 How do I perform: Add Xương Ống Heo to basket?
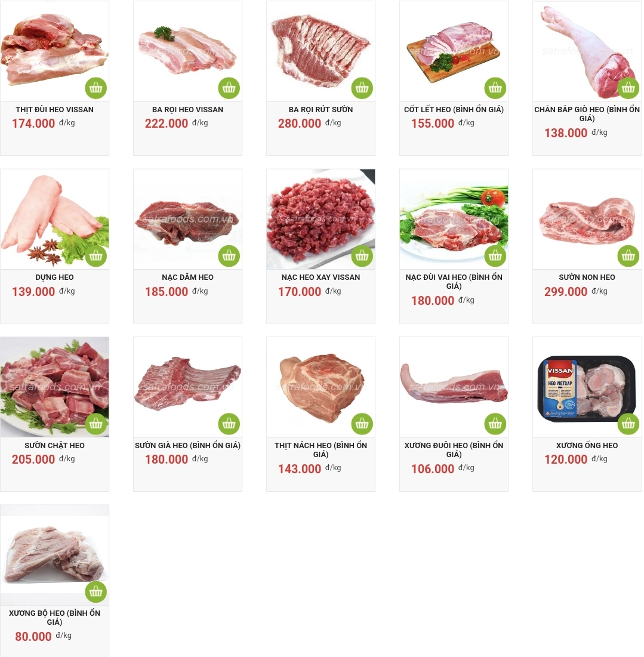pyautogui.click(x=628, y=424)
